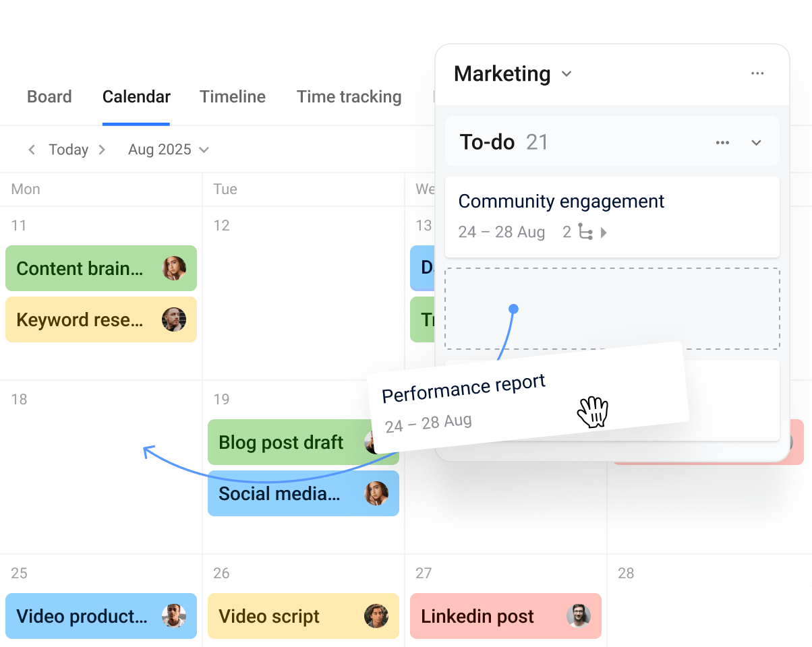812x647 pixels.
Task: Click the Today navigation button
Action: tap(67, 150)
